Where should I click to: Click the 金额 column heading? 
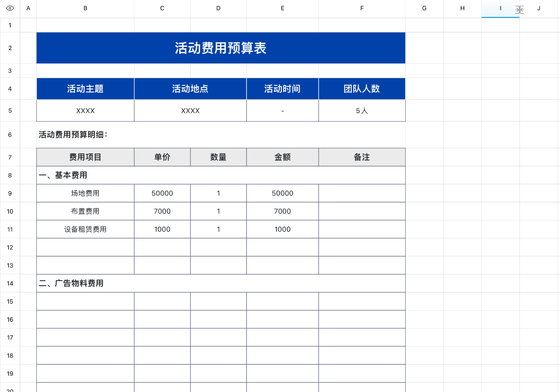(x=282, y=157)
